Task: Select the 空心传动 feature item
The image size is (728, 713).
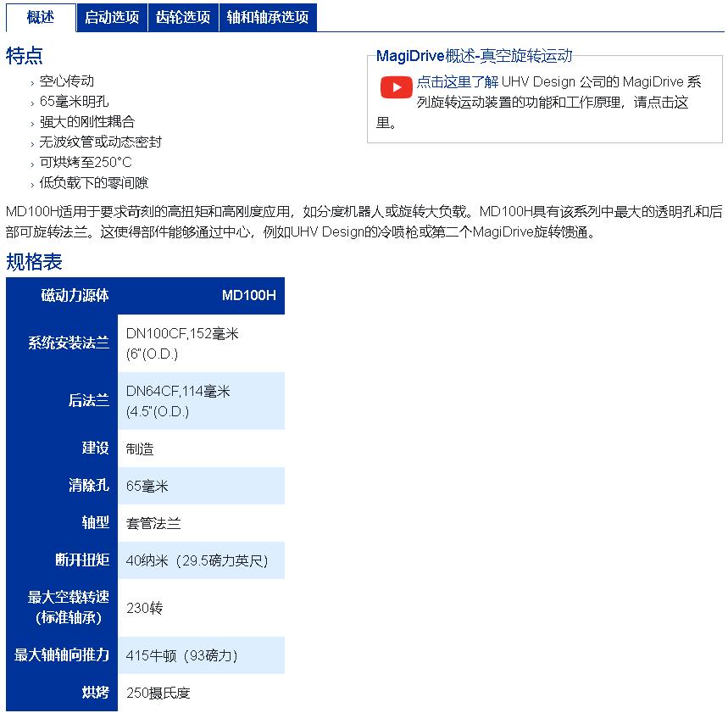Action: tap(67, 81)
